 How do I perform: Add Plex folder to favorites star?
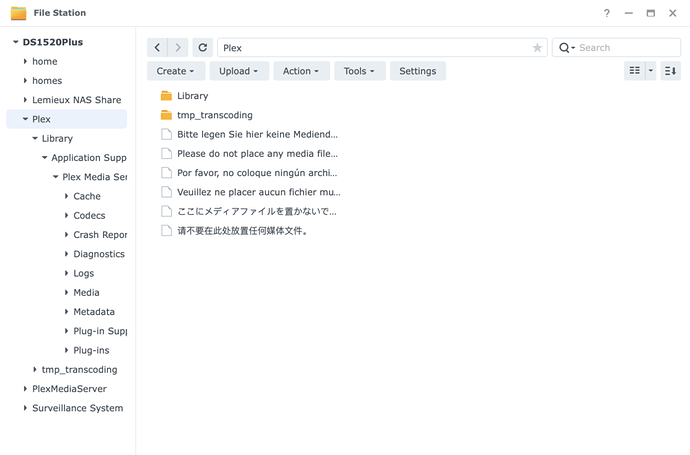pos(537,48)
